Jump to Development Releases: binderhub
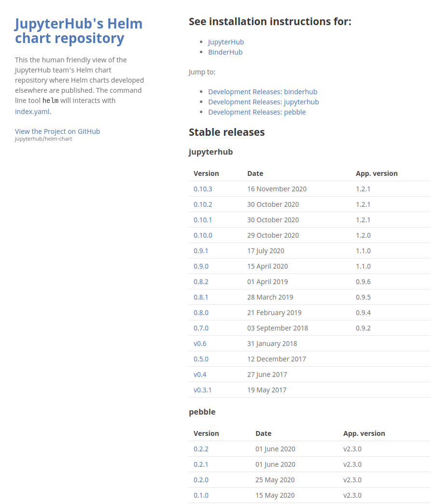Viewport: 438px width, 504px height. tap(262, 91)
